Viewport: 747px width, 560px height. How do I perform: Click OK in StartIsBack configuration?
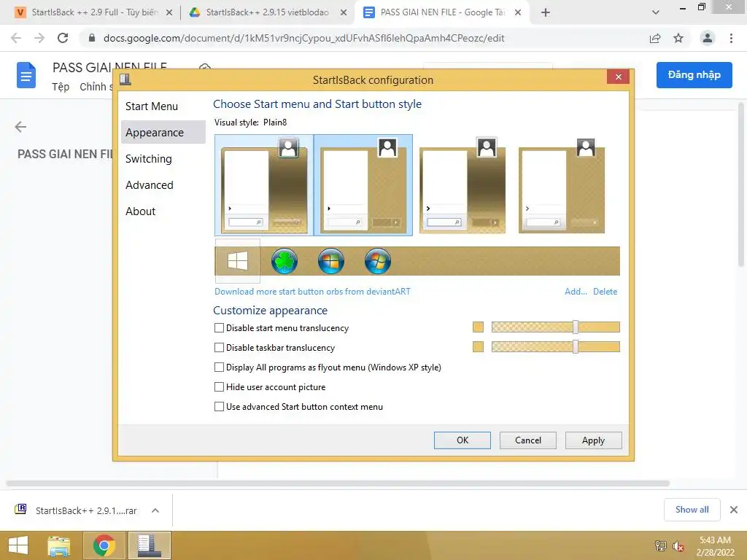pyautogui.click(x=462, y=440)
